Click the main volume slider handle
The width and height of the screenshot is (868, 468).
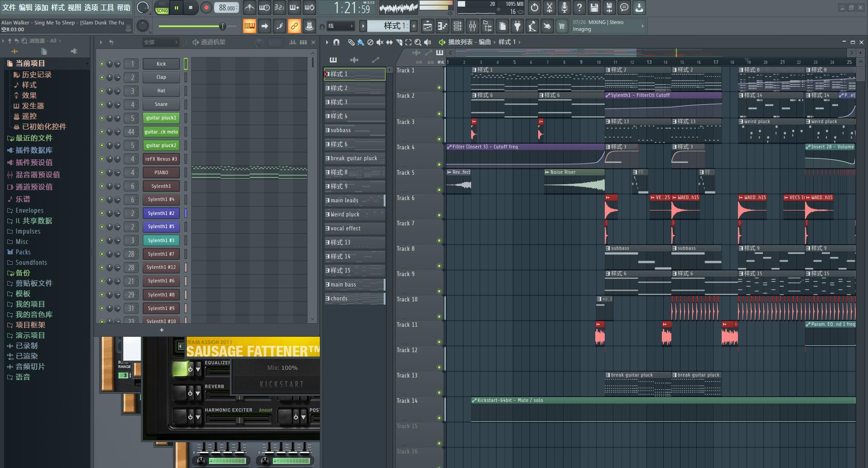point(222,26)
